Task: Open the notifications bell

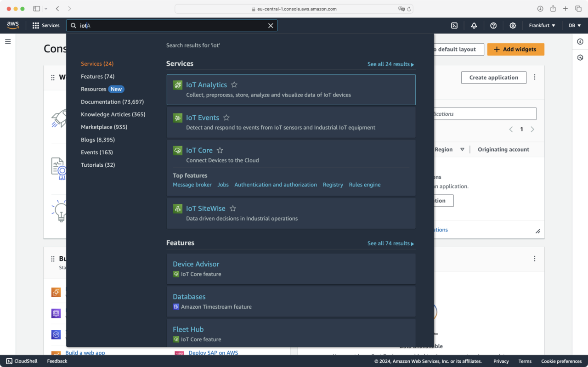Action: [x=474, y=26]
